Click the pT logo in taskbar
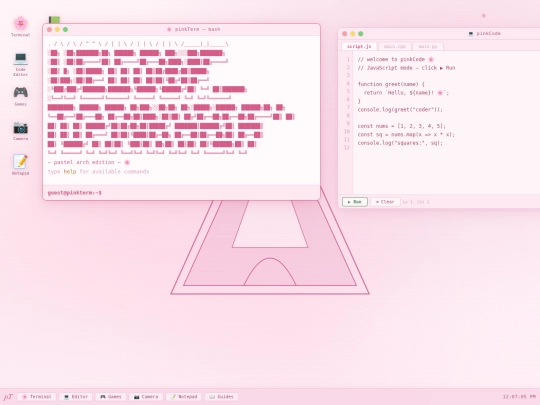The height and width of the screenshot is (405, 540). tap(8, 397)
